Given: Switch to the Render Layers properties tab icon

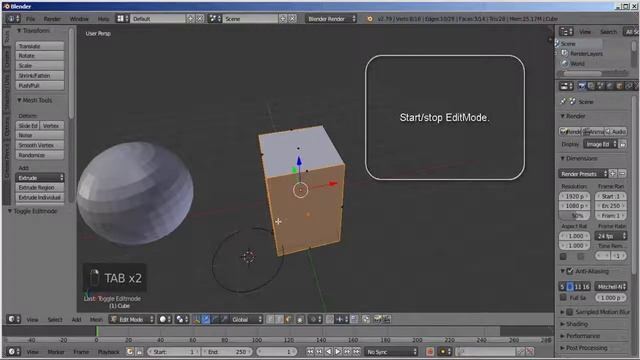Looking at the screenshot, I should pos(591,86).
